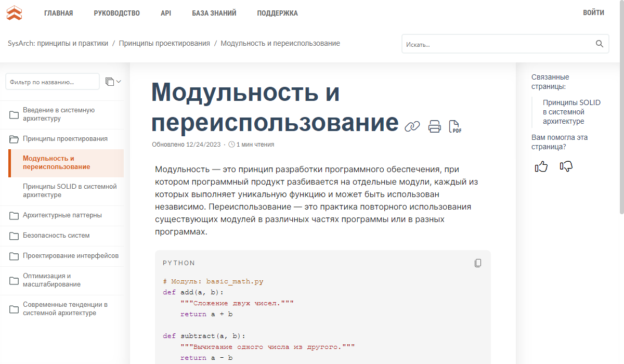Screen dimensions: 624x364
Task: Click the search magnifier icon
Action: pyautogui.click(x=600, y=44)
